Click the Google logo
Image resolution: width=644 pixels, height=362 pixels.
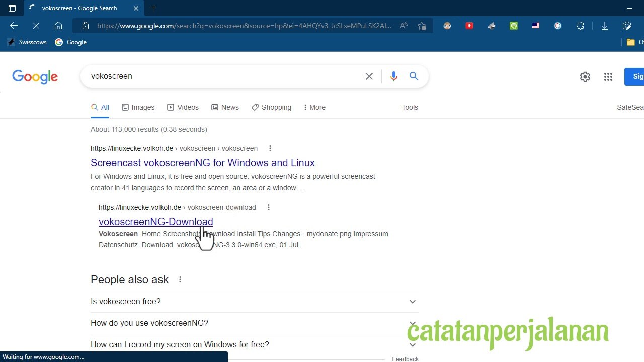(35, 77)
